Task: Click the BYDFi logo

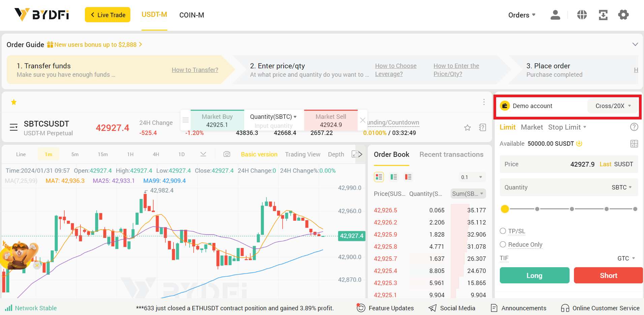Action: pyautogui.click(x=41, y=15)
